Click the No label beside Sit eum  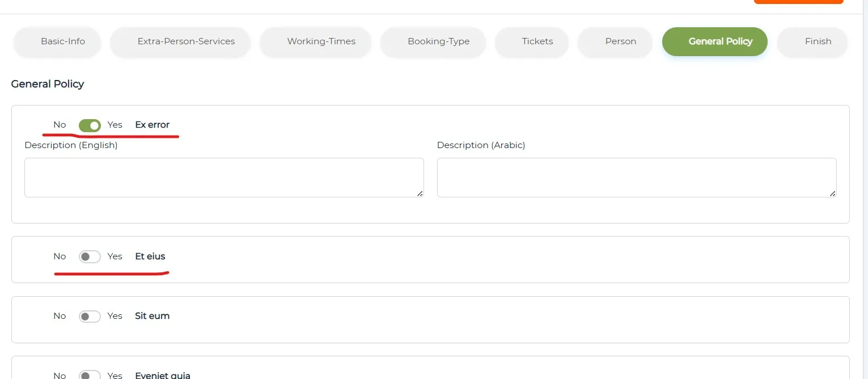60,316
